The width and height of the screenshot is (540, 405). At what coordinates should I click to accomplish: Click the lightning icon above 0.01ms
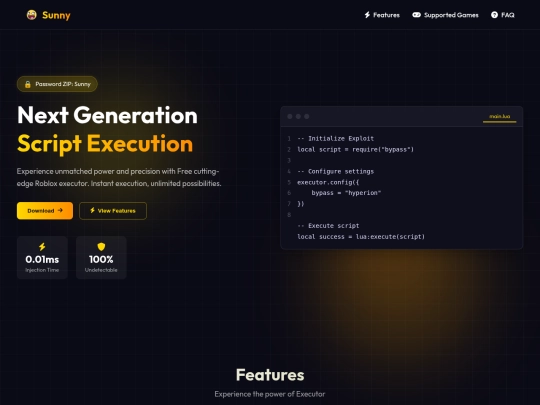tap(42, 247)
